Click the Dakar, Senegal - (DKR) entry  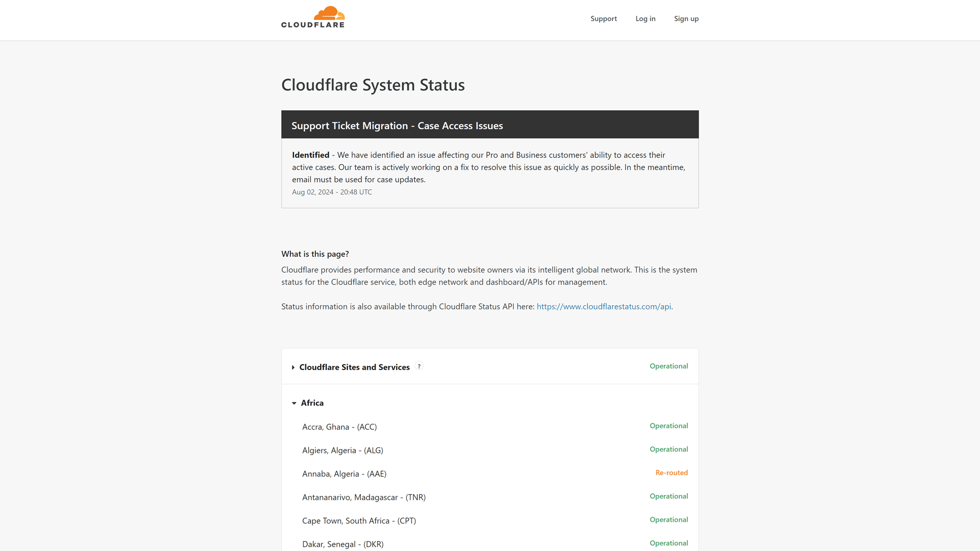tap(342, 544)
